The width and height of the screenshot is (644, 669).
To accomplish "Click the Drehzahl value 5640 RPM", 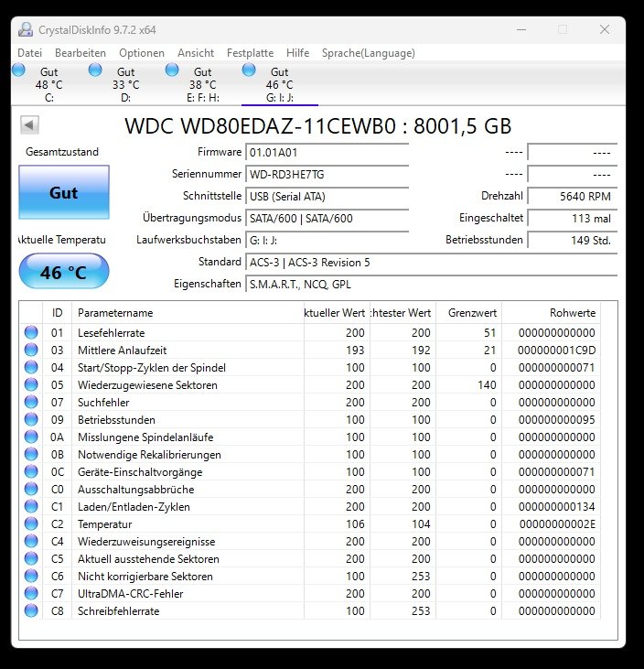I will (x=573, y=196).
